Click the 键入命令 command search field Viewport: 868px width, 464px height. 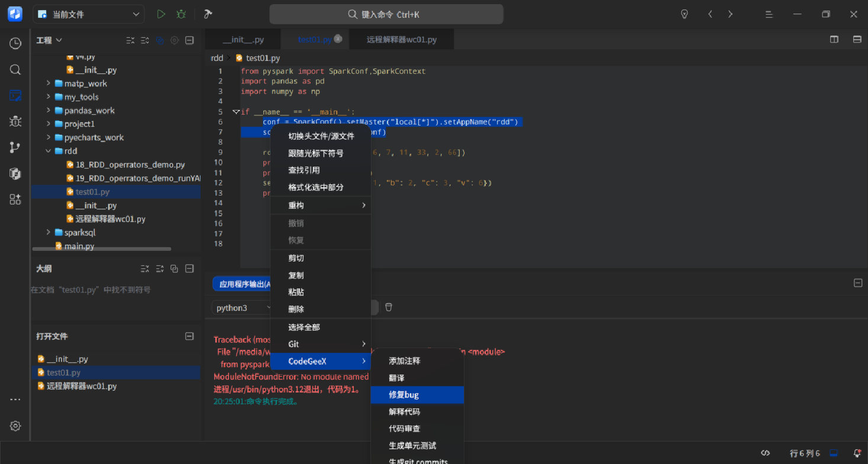coord(386,14)
